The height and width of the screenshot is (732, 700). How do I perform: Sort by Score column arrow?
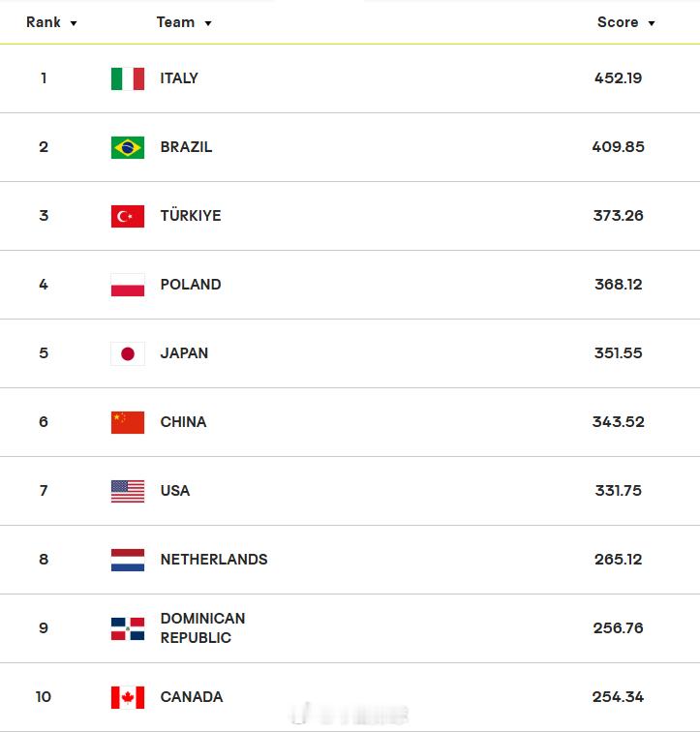click(x=651, y=23)
